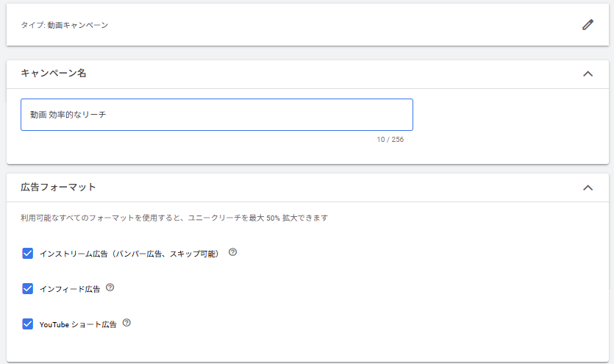Uncheck the YouTube ショート広告 checkbox
The width and height of the screenshot is (614, 364).
click(x=27, y=324)
